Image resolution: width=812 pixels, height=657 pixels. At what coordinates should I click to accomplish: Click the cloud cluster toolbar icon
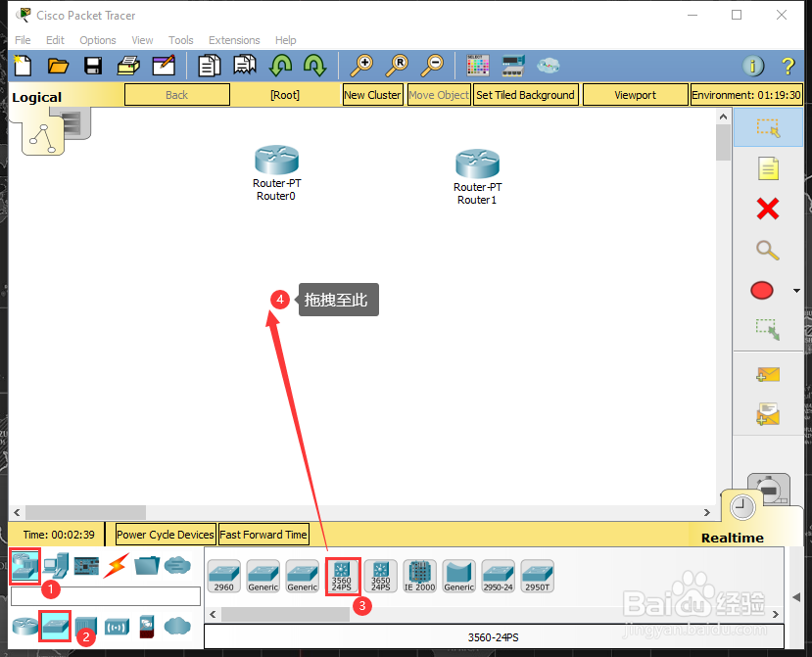click(x=548, y=66)
